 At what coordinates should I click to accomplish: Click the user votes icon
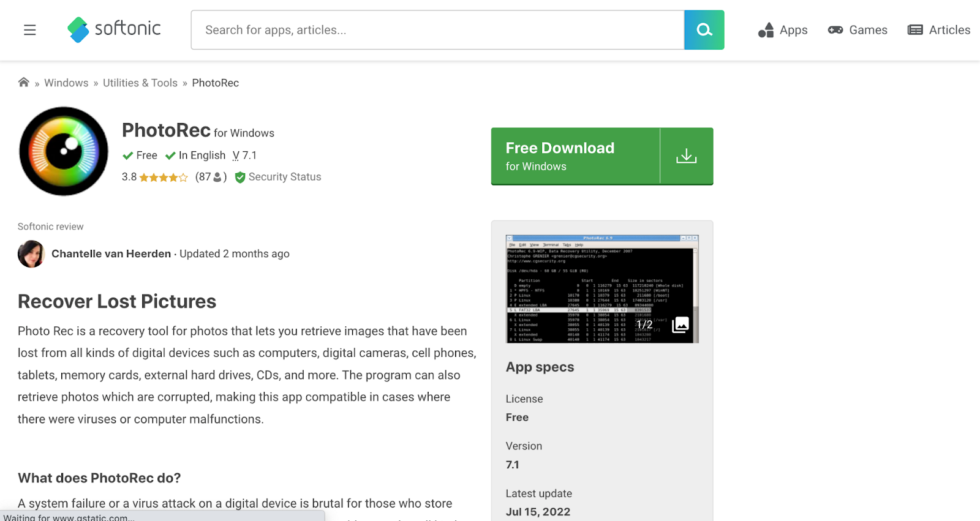click(217, 178)
